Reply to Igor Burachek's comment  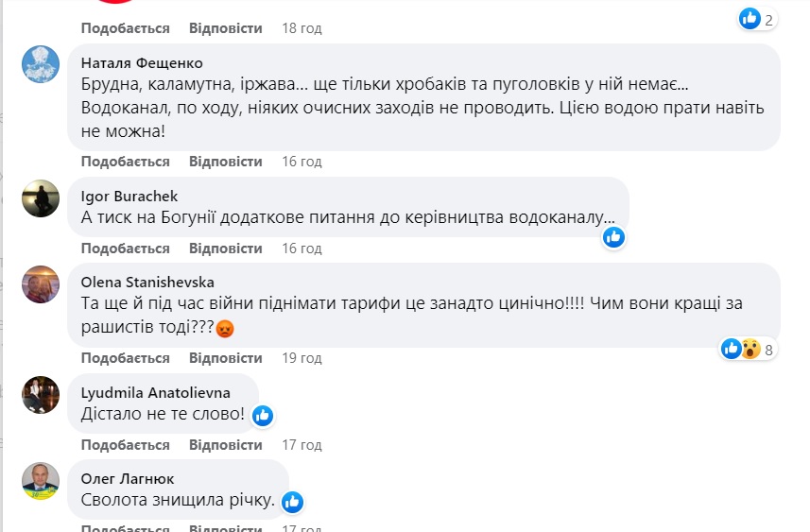pos(225,249)
